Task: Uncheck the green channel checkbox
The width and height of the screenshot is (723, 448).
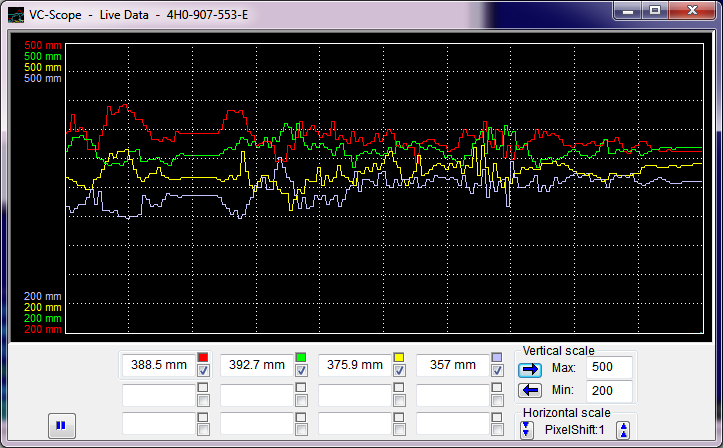Action: click(301, 372)
